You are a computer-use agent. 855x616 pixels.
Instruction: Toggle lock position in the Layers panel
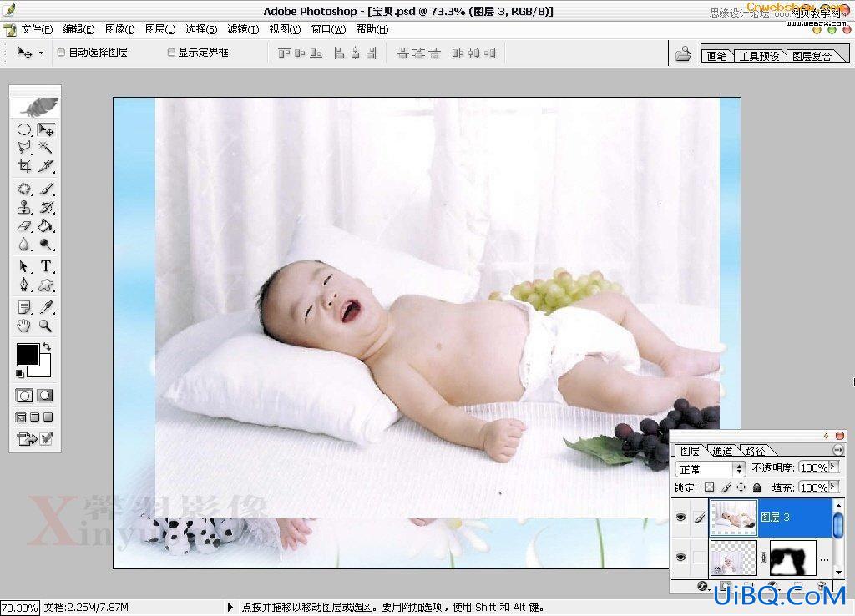(x=741, y=487)
